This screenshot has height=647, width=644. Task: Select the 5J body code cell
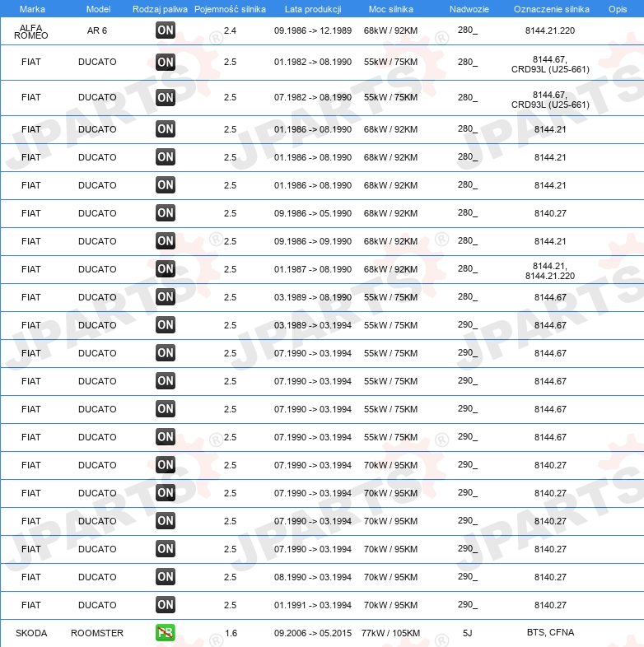(467, 633)
